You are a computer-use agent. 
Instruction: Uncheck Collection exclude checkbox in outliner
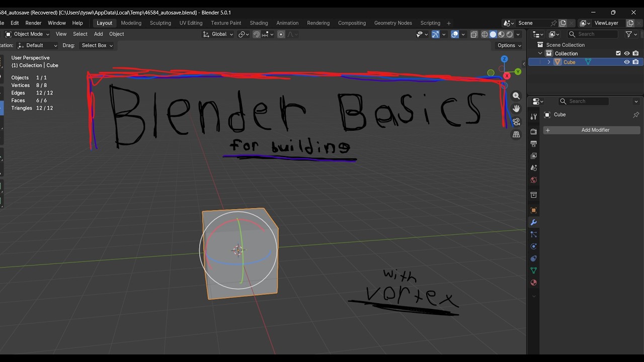tap(618, 53)
